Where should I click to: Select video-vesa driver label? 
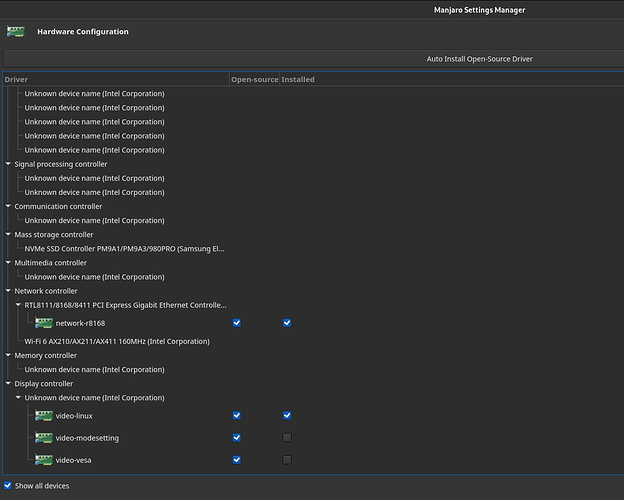[73, 460]
